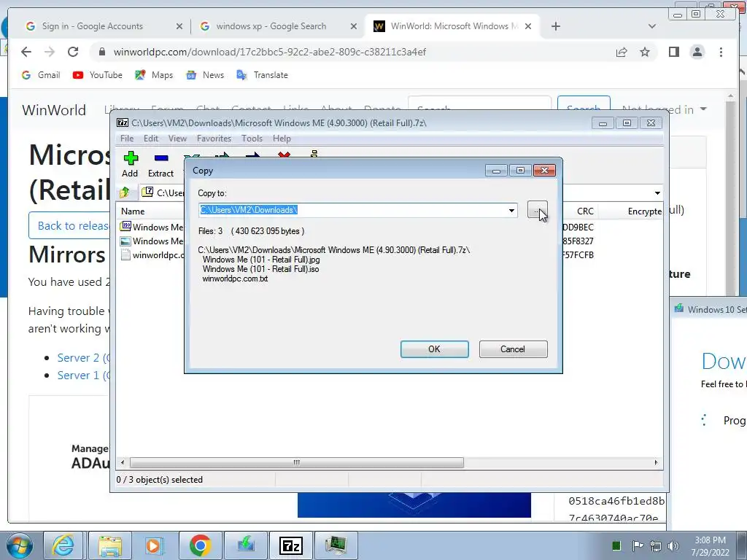Click the Name column header in 7-Zip
Image resolution: width=747 pixels, height=560 pixels.
click(x=133, y=211)
